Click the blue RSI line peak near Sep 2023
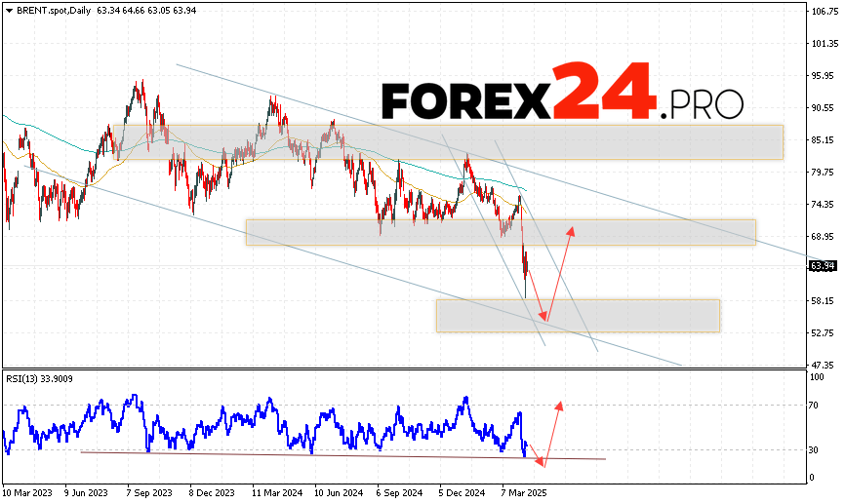The width and height of the screenshot is (845, 504). pyautogui.click(x=134, y=397)
